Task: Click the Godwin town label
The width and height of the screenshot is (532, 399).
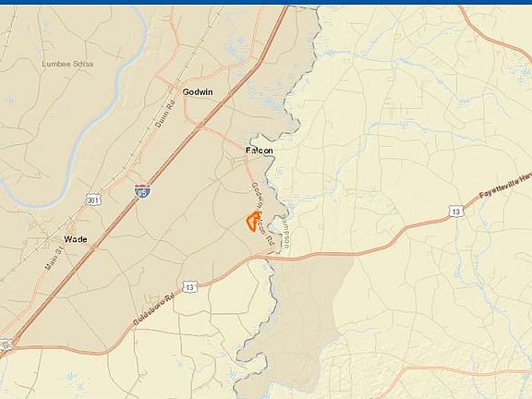Action: (198, 92)
